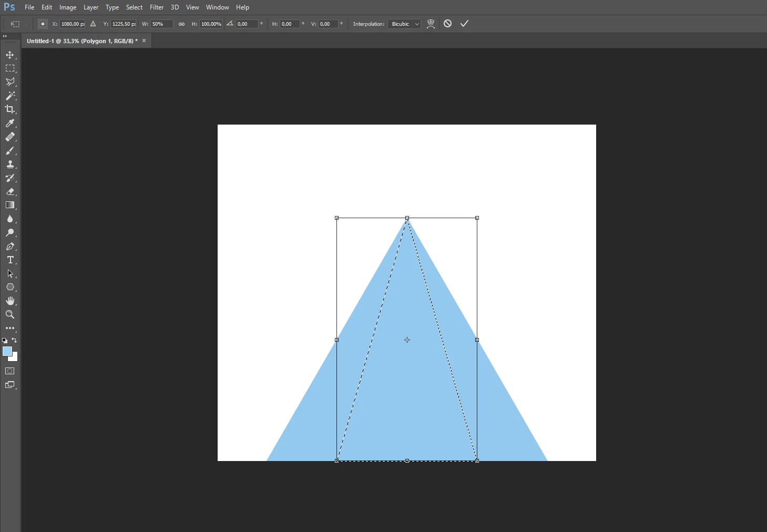The width and height of the screenshot is (767, 532).
Task: Select the Pen tool
Action: [10, 247]
